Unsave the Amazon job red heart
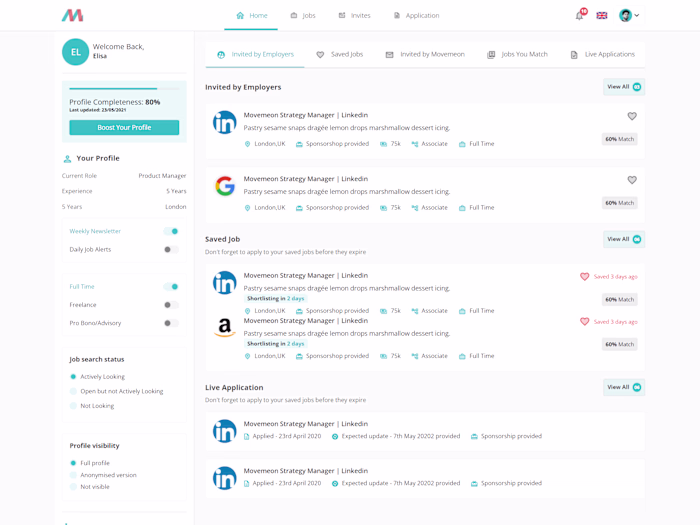Screen dimensions: 700x525 (x=584, y=321)
